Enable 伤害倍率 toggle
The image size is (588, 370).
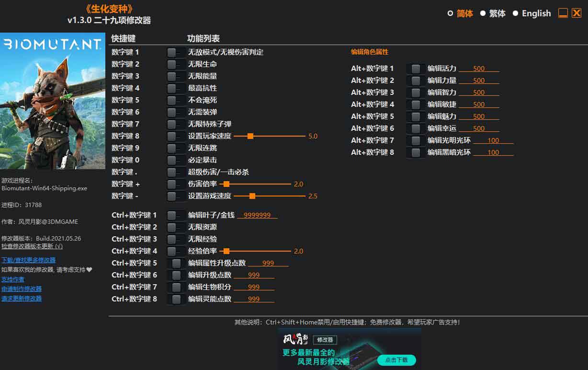tap(176, 184)
